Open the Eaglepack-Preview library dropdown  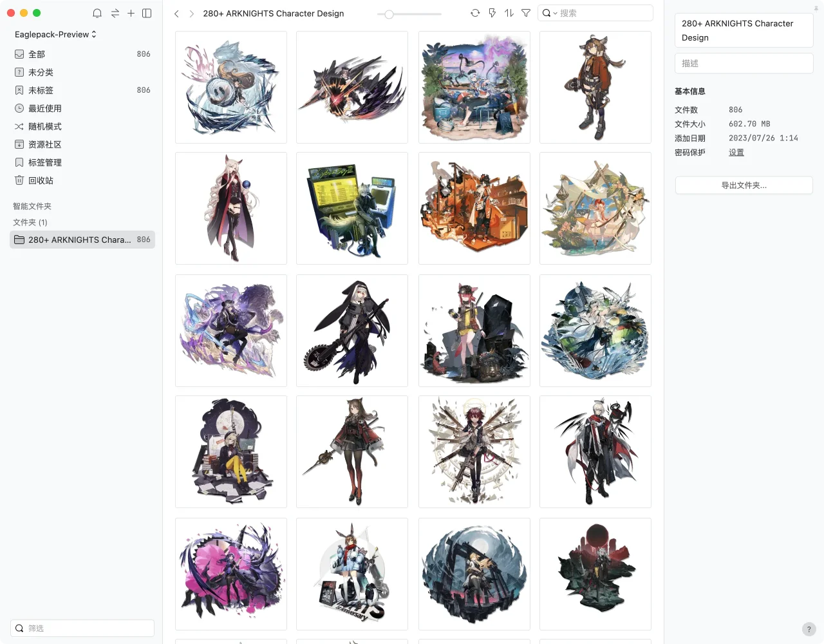pyautogui.click(x=55, y=34)
